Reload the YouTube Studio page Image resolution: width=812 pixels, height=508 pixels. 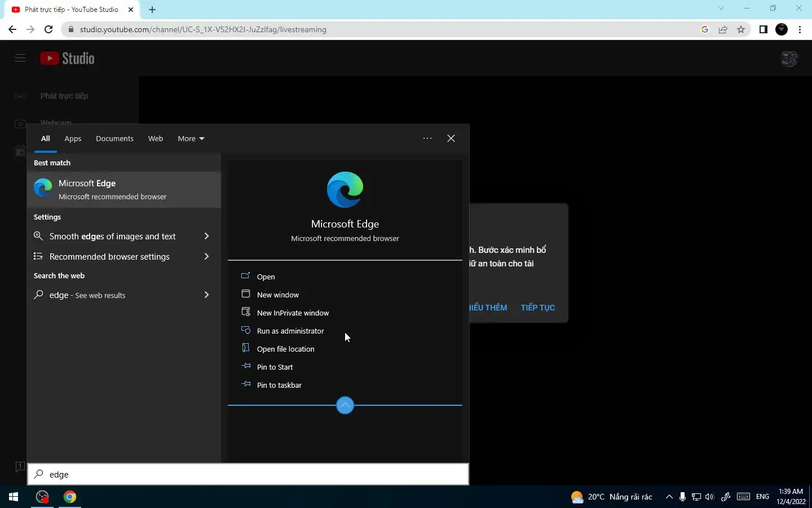pyautogui.click(x=48, y=29)
